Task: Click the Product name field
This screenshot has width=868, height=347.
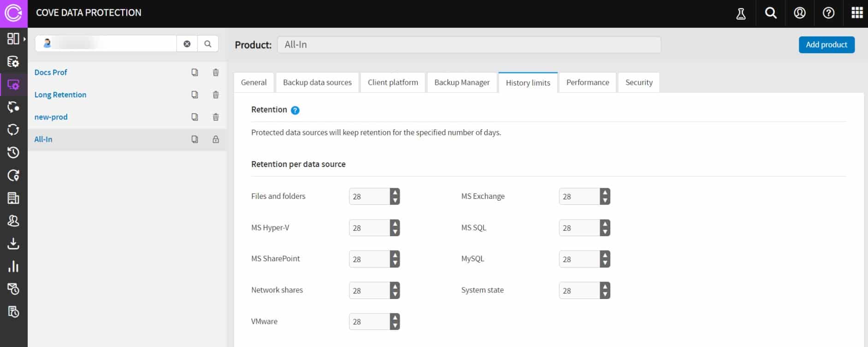Action: [x=469, y=45]
